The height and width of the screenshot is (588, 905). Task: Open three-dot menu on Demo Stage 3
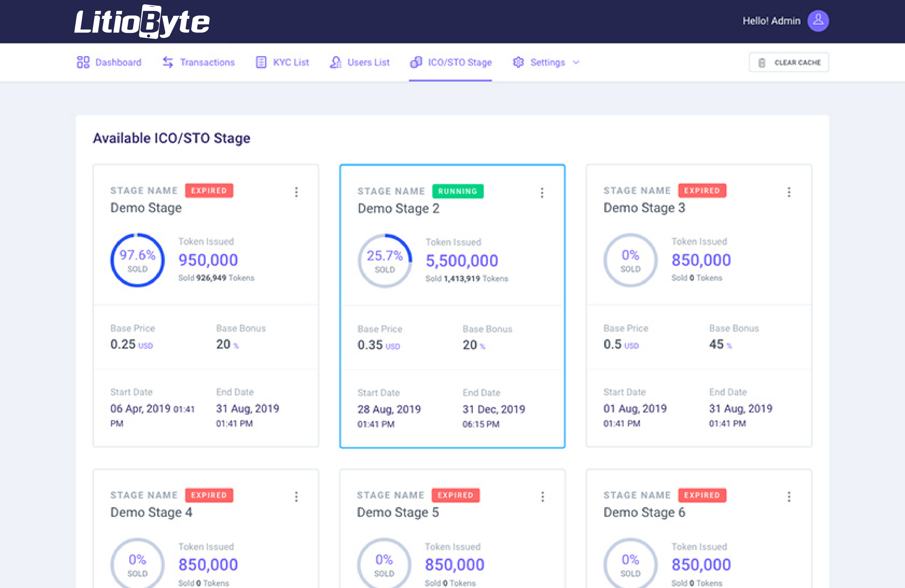789,192
